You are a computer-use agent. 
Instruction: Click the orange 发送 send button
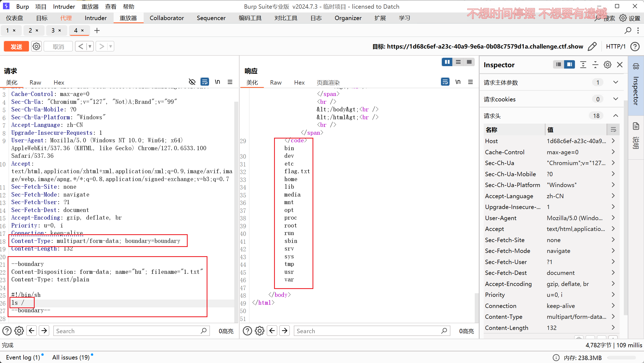16,46
